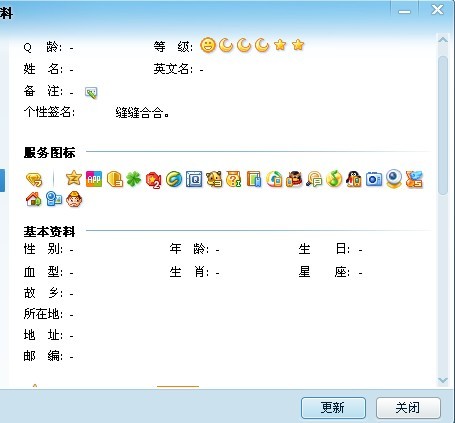This screenshot has width=455, height=423.
Task: Click the pirate character with phone icon
Action: (x=294, y=179)
